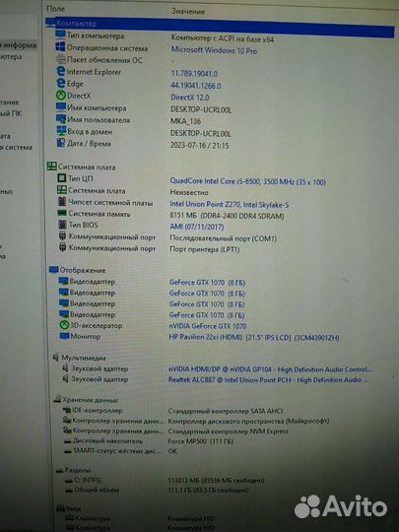Select the Порт принтера (LPT1) value

[205, 249]
